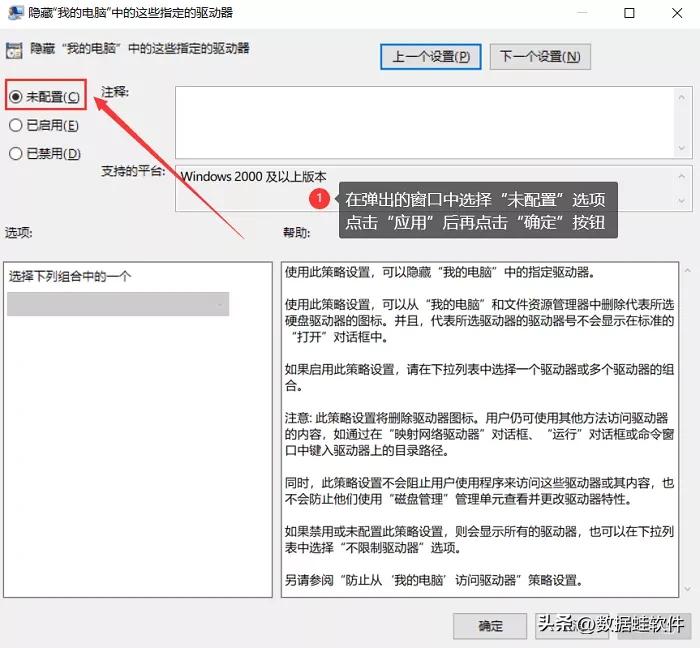Click help paragraph starting '如果禁用或未配置此策略设置'
700x648 pixels.
[479, 539]
